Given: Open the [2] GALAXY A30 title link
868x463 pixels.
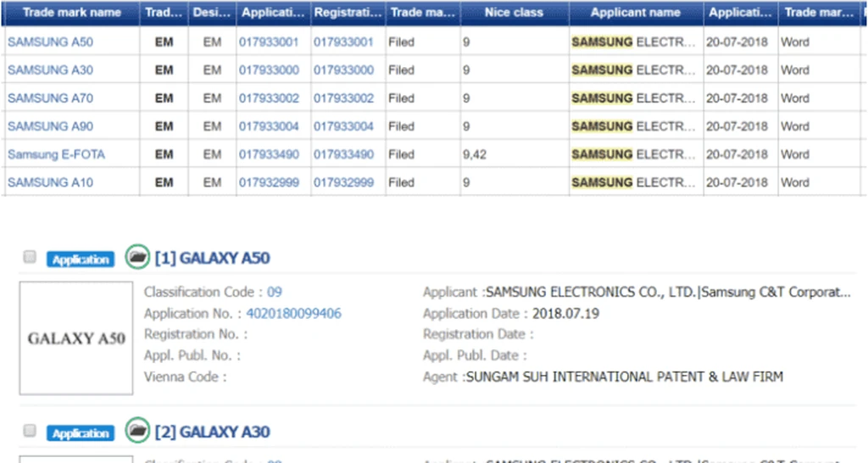Looking at the screenshot, I should tap(213, 432).
